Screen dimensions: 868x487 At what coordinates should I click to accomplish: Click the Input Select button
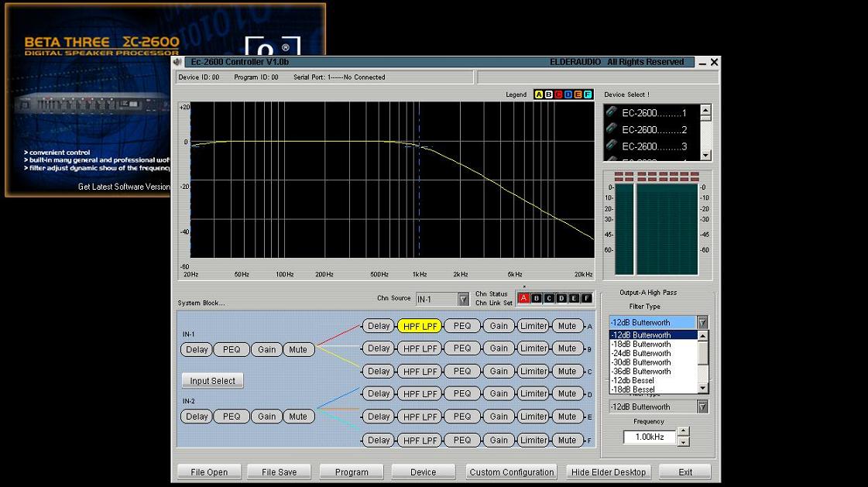[x=213, y=381]
